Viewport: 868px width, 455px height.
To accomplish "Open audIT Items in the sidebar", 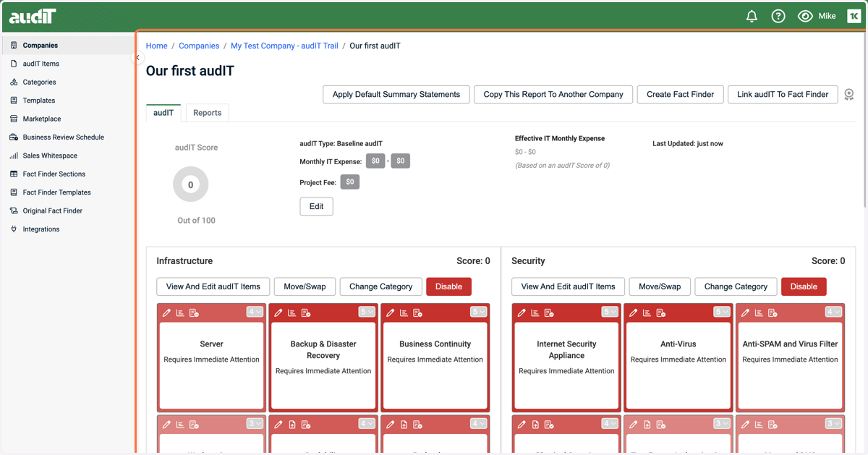I will [67, 64].
